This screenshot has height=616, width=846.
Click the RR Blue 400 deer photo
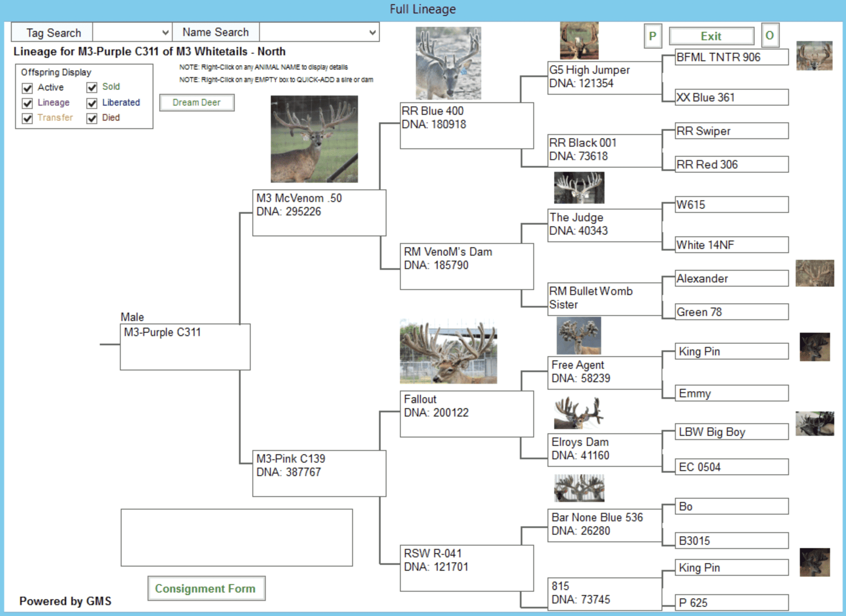(448, 63)
